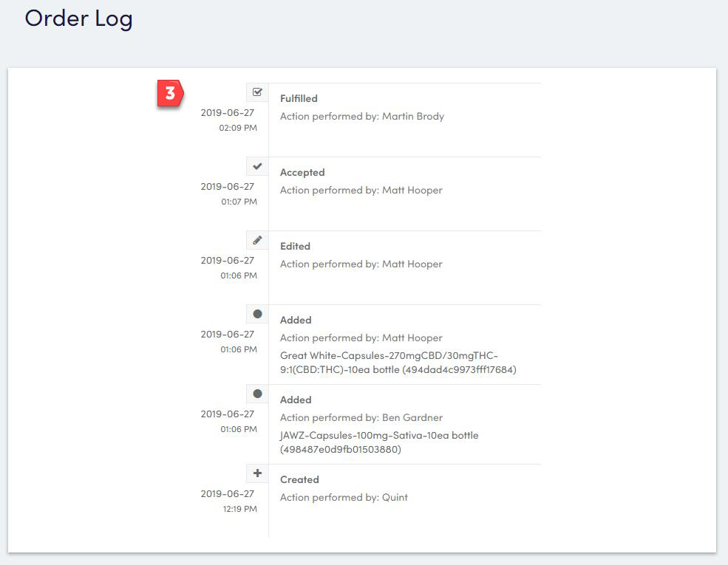728x565 pixels.
Task: Click the 2019-06-27 date beside the Great White entry
Action: (x=227, y=334)
